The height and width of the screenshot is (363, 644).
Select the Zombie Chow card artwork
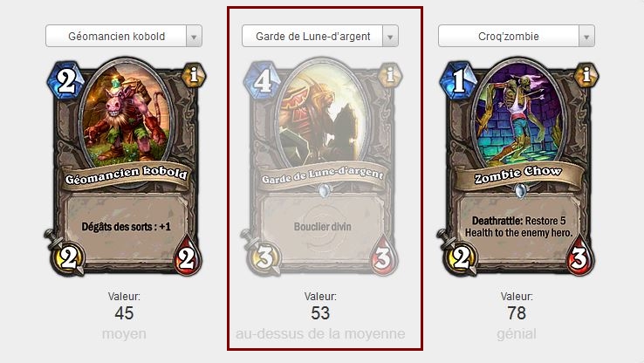519,112
